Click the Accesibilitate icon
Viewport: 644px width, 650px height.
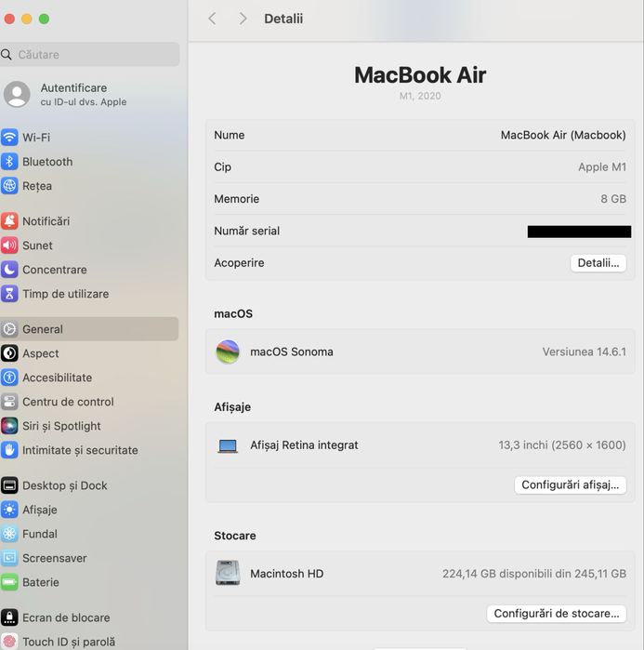click(9, 378)
